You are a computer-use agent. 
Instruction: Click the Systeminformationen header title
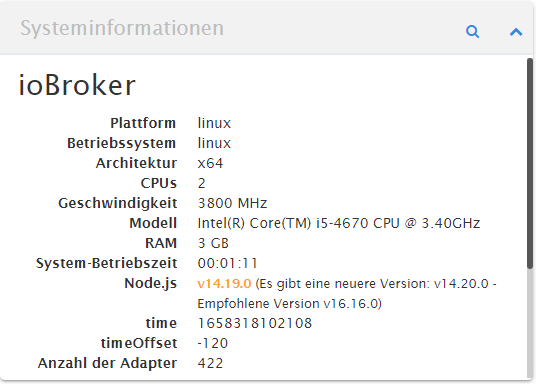click(x=122, y=28)
